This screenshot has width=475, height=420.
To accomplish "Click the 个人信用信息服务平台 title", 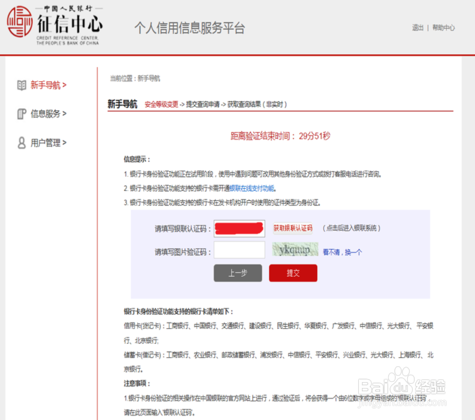I will [190, 28].
